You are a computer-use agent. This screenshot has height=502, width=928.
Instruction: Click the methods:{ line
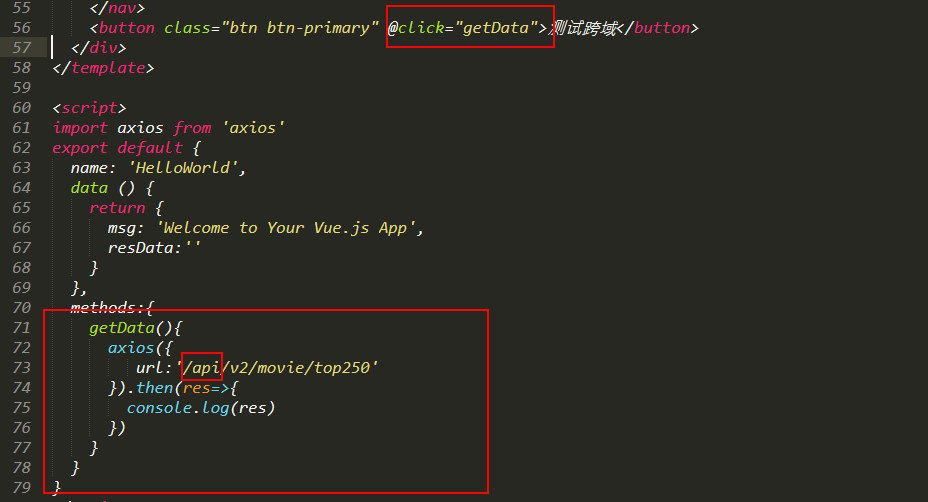click(x=112, y=308)
